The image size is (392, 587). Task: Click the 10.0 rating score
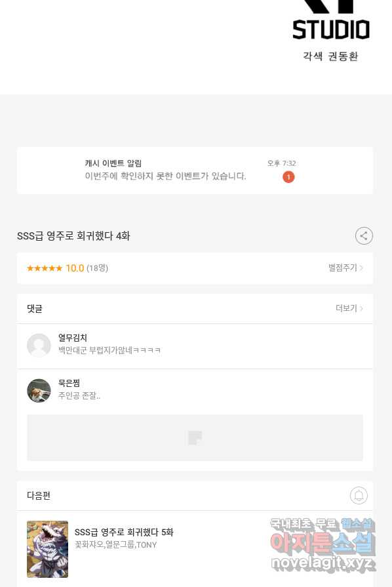[75, 268]
